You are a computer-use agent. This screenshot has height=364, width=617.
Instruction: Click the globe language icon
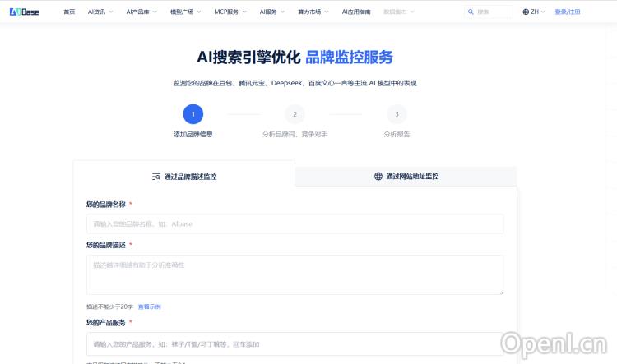click(526, 12)
